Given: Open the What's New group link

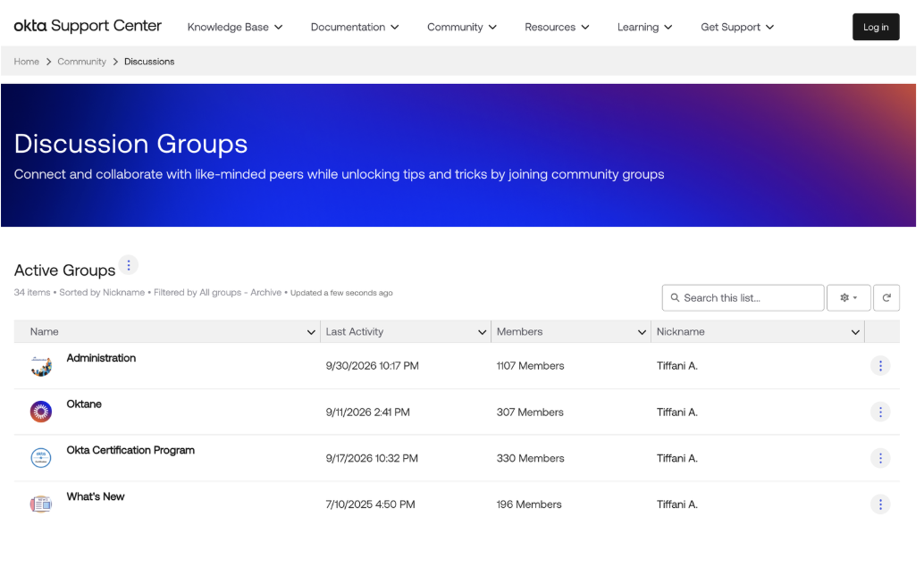Looking at the screenshot, I should tap(96, 496).
